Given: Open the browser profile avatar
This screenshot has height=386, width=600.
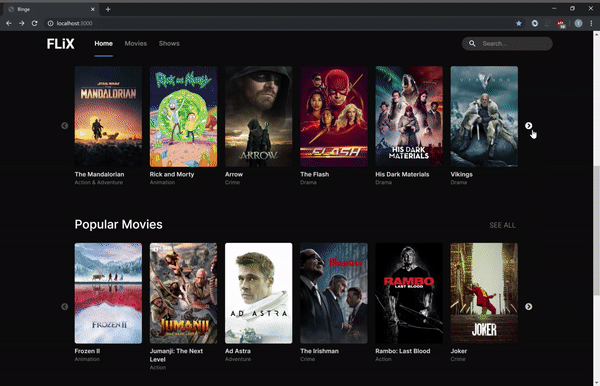Looking at the screenshot, I should 578,23.
